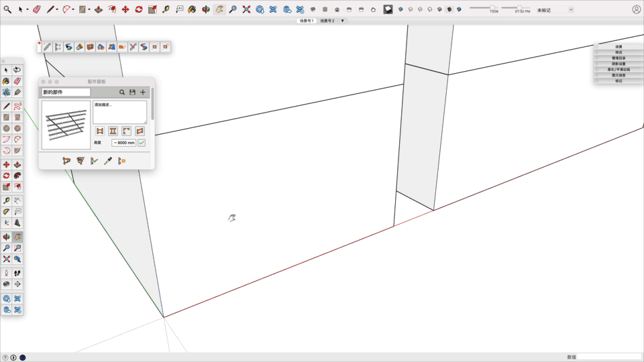Click the 新的部件 name field
This screenshot has width=644, height=362.
66,93
